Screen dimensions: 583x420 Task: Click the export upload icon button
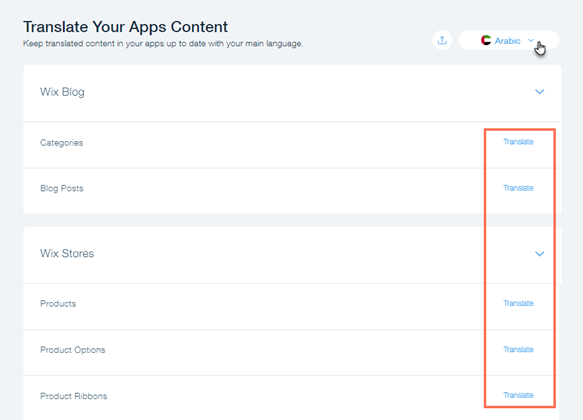442,40
